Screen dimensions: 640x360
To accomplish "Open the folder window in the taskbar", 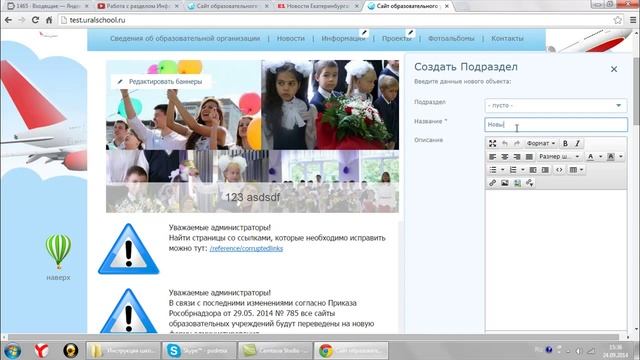I will pos(124,350).
